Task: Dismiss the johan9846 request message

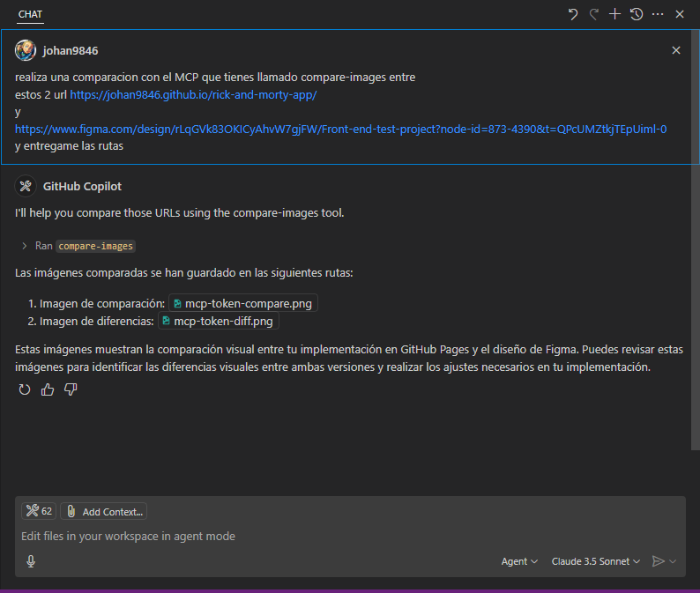Action: 676,50
